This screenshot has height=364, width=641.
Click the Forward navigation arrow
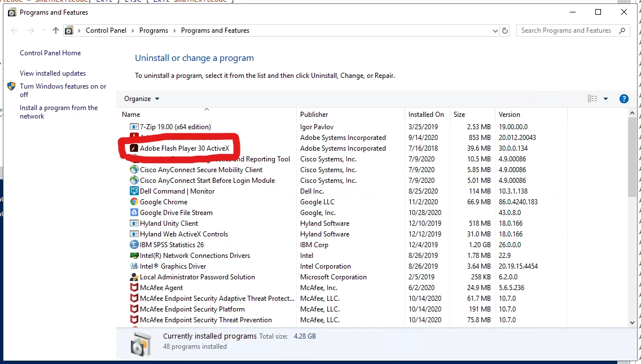(x=30, y=30)
